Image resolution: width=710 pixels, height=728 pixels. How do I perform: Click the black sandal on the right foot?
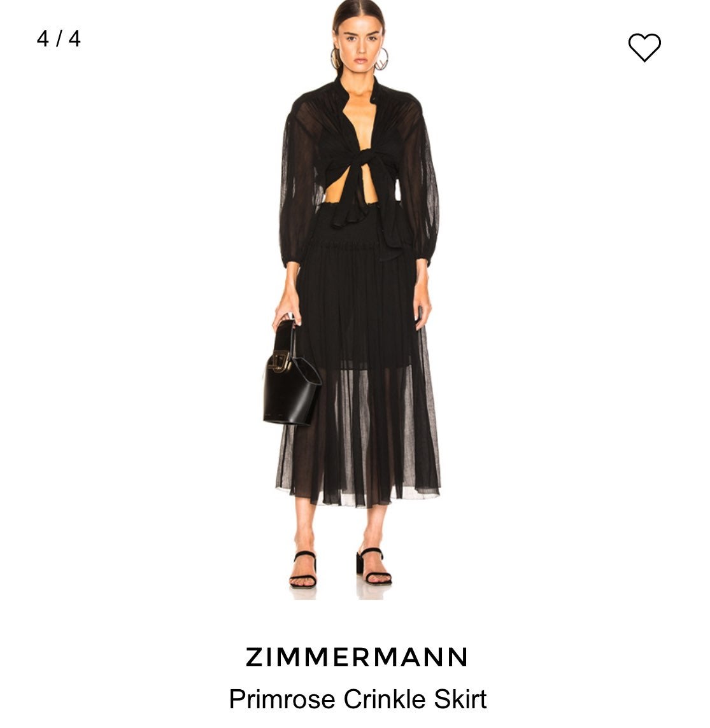click(373, 566)
